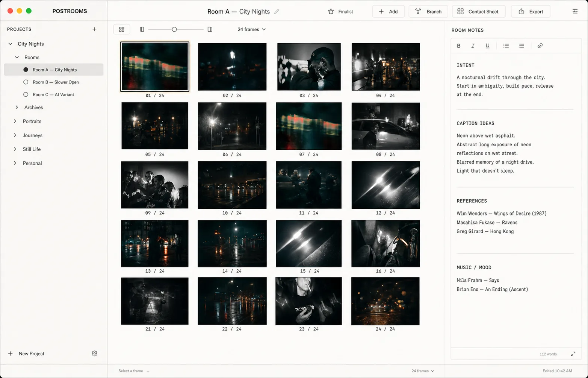Screen dimensions: 588x378
Task: Click the Export button
Action: pyautogui.click(x=531, y=12)
